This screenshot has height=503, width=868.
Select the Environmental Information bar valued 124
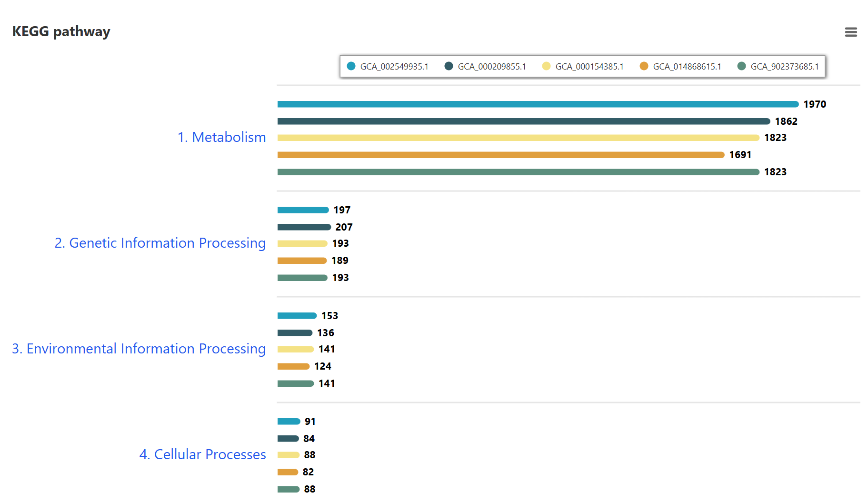(293, 366)
